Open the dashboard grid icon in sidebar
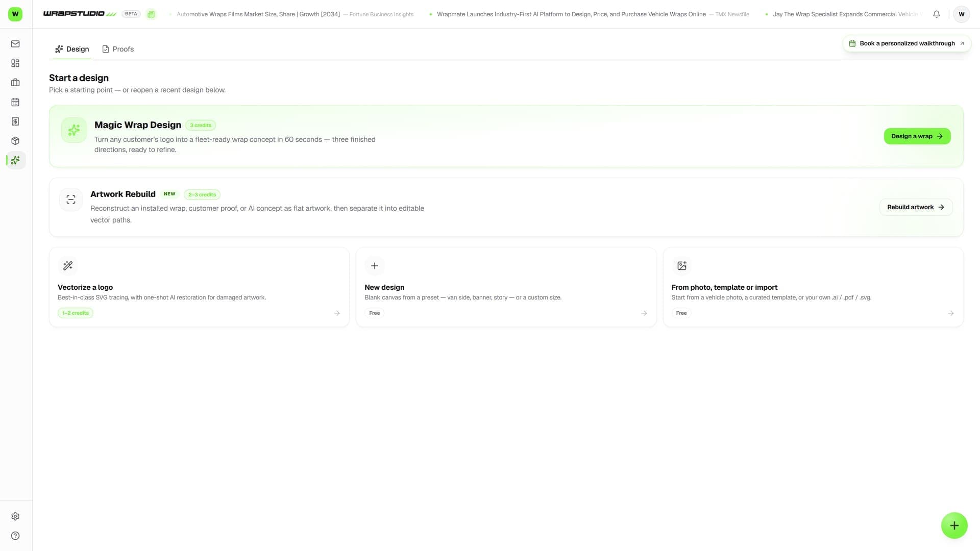The height and width of the screenshot is (551, 980). (x=15, y=63)
